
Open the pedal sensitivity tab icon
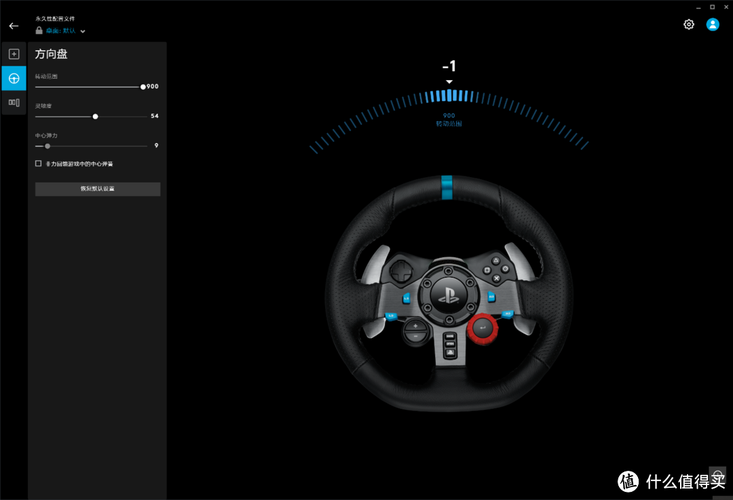(14, 102)
